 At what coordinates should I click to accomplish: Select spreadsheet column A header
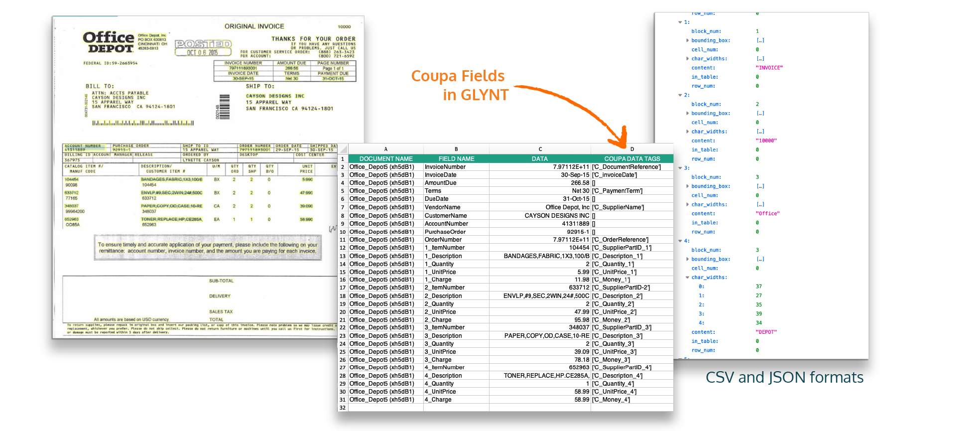[x=385, y=149]
